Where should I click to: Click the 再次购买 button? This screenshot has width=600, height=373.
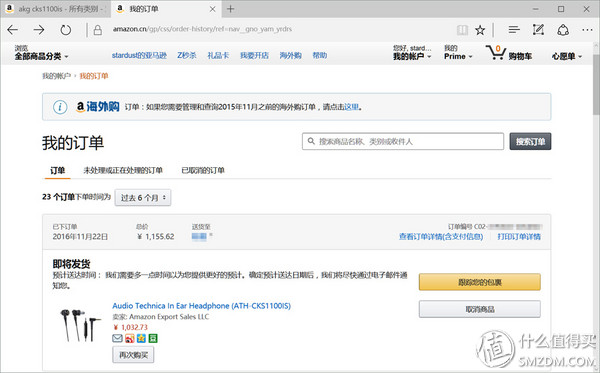click(x=133, y=355)
